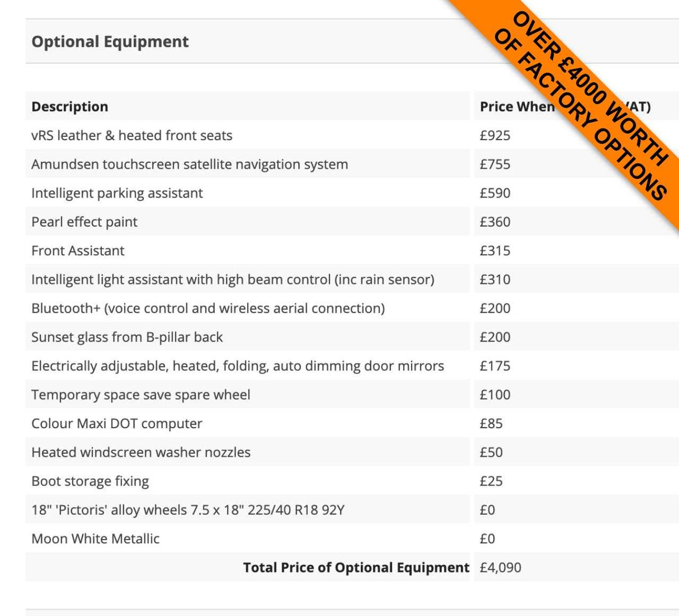Click the Description column header
Image resolution: width=679 pixels, height=616 pixels.
69,107
